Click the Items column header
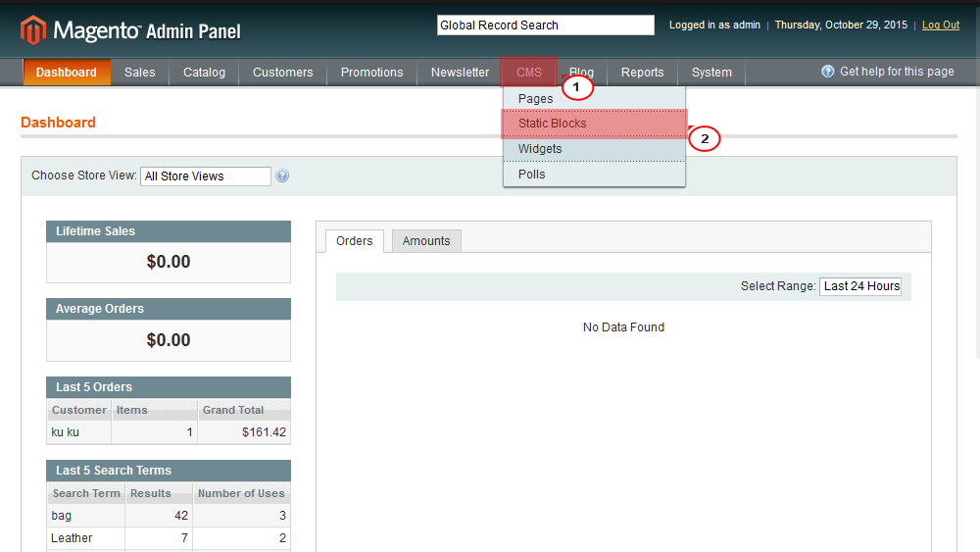Image resolution: width=980 pixels, height=552 pixels. click(x=154, y=410)
